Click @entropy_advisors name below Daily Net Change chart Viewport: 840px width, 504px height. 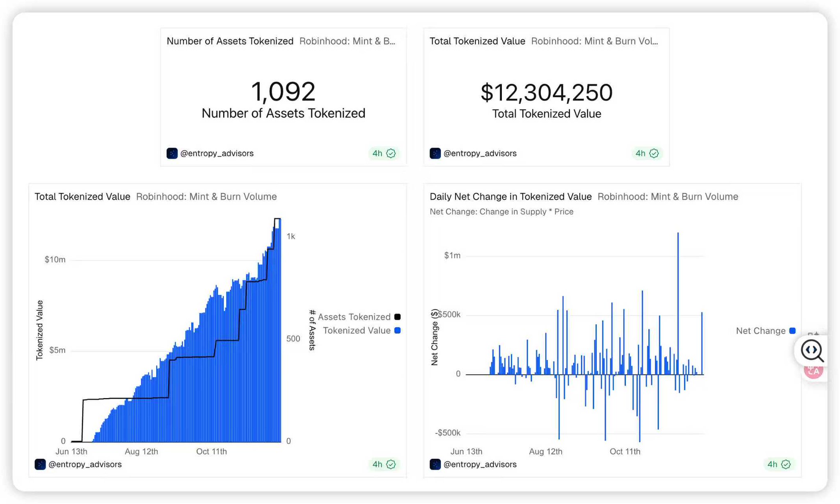(x=480, y=465)
